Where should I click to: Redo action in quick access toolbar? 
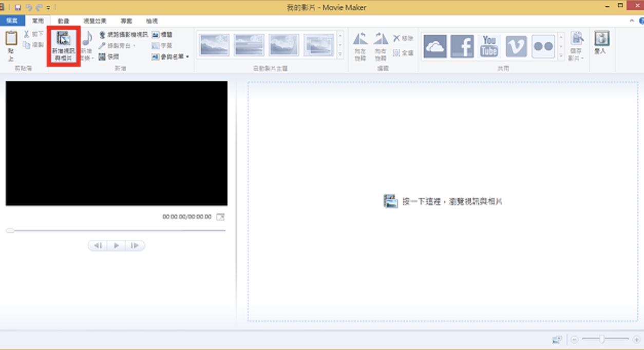click(x=39, y=8)
